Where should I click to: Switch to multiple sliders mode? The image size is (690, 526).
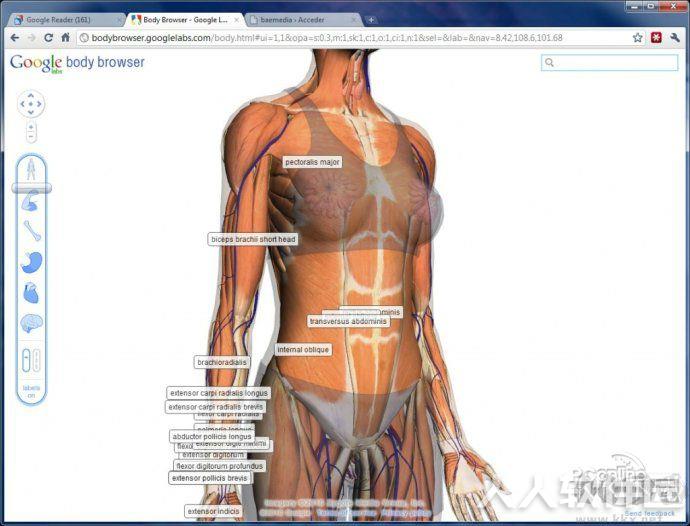[x=37, y=360]
